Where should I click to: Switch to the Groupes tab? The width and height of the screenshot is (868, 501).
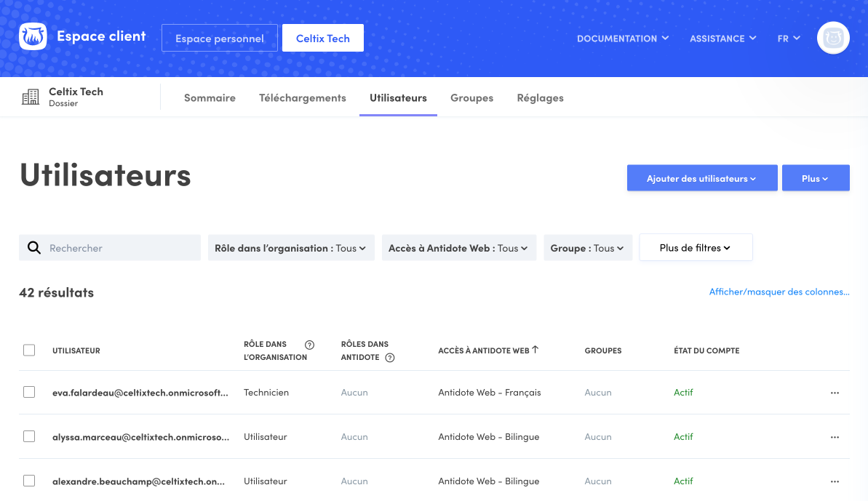coord(471,98)
